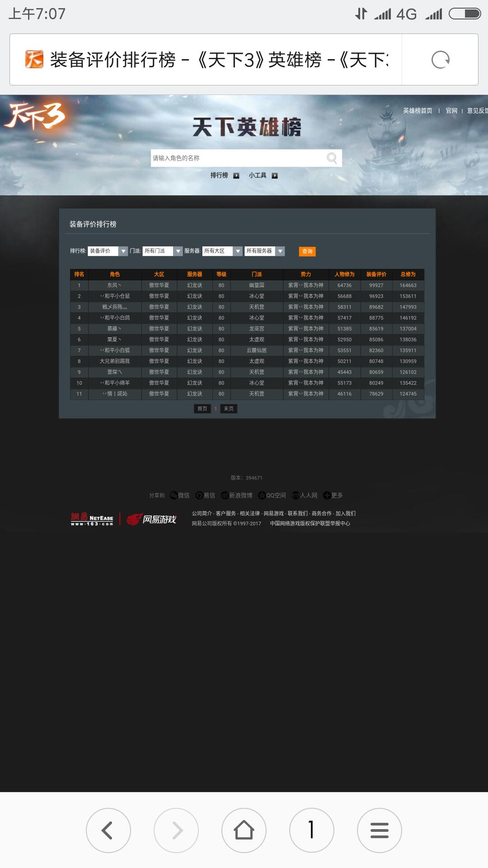
Task: Share to 新浪微博 icon
Action: pos(225,495)
